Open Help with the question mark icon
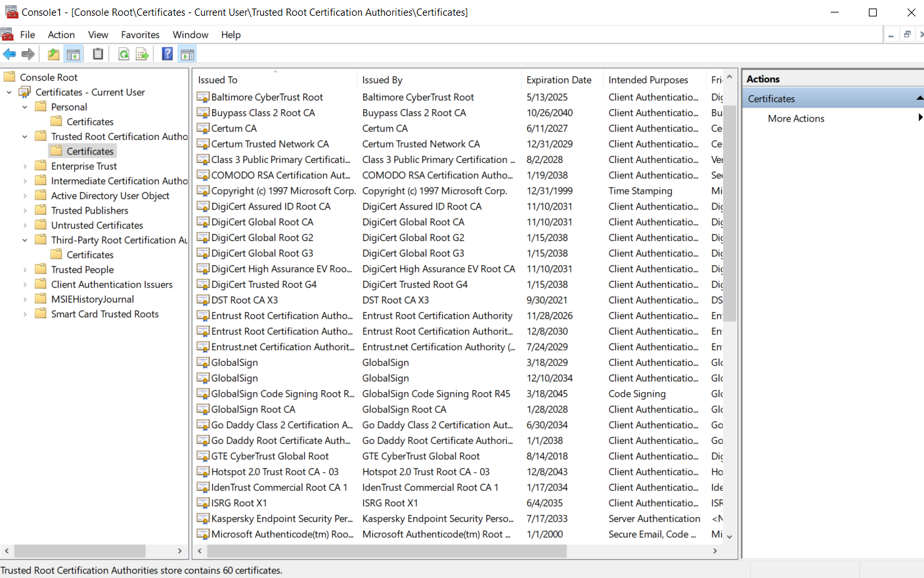The image size is (924, 578). (167, 55)
